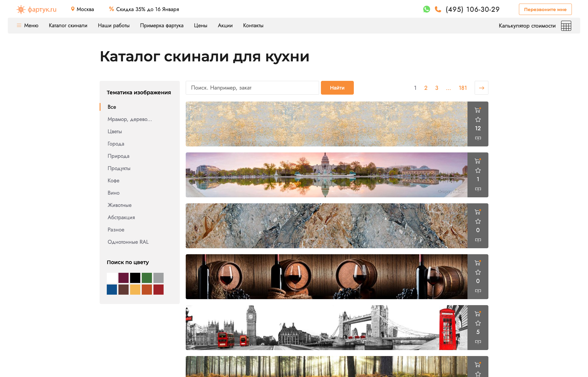Image resolution: width=588 pixels, height=377 pixels.
Task: Share the Capitol panorama skinali
Action: point(478,189)
